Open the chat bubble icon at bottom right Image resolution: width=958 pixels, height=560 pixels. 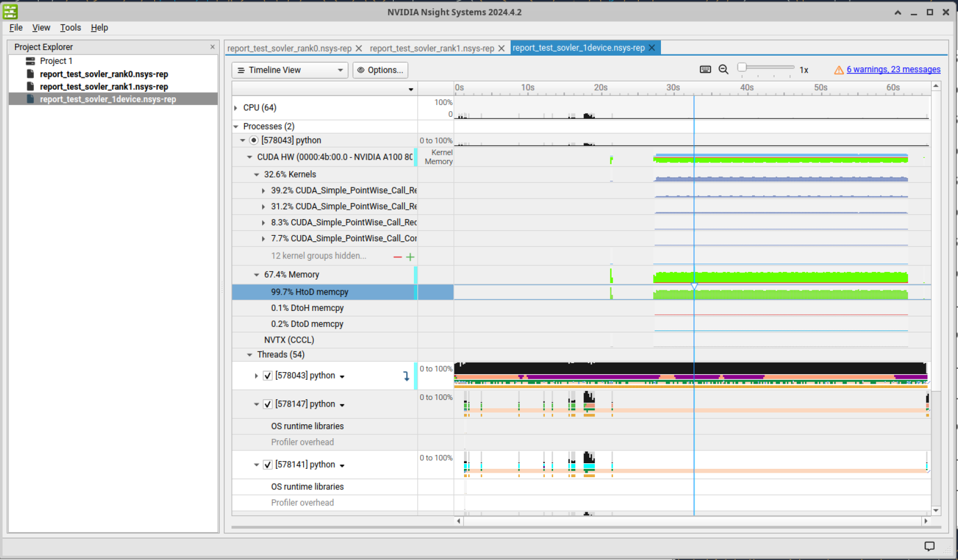(x=930, y=546)
